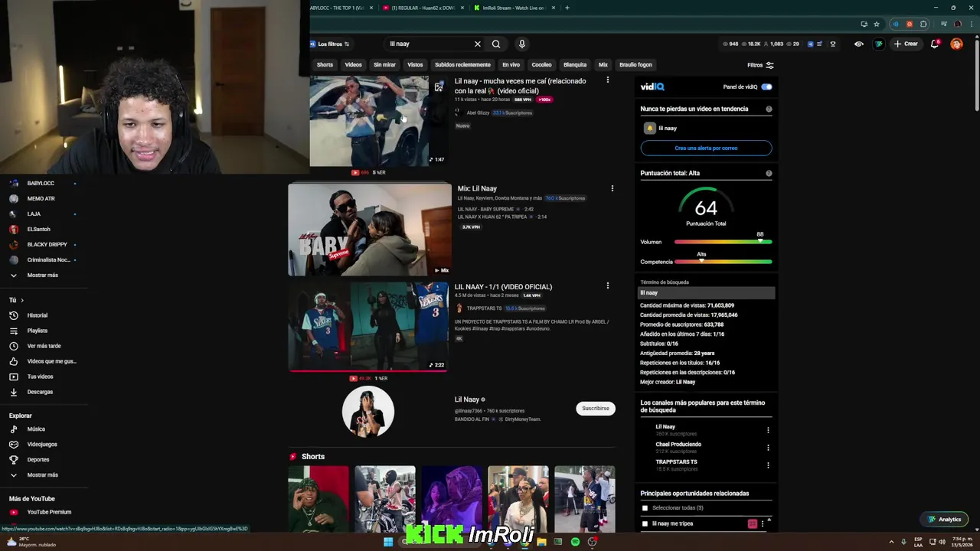
Task: Open more options for LIL NAAY - 1/1 video
Action: pyautogui.click(x=608, y=285)
